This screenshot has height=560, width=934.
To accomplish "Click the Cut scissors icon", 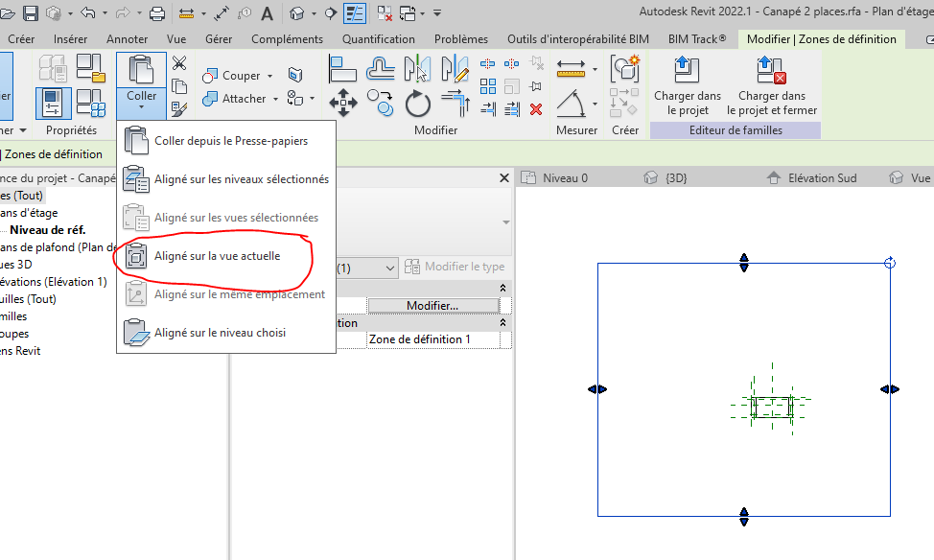I will tap(178, 63).
